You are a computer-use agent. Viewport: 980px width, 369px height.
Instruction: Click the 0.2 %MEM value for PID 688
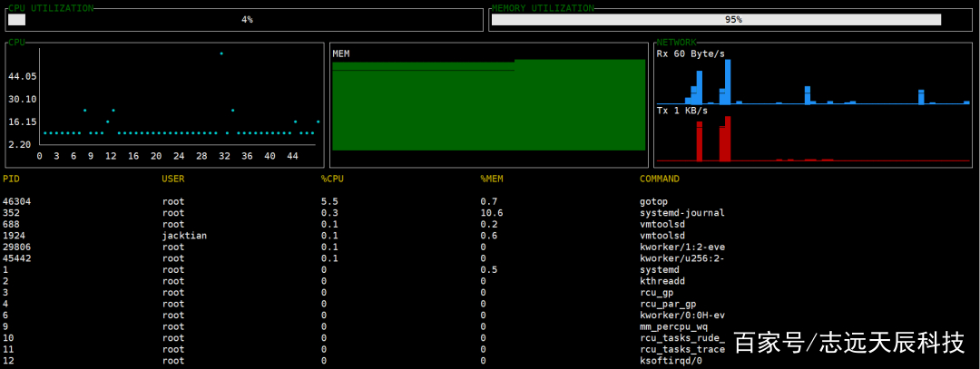488,224
